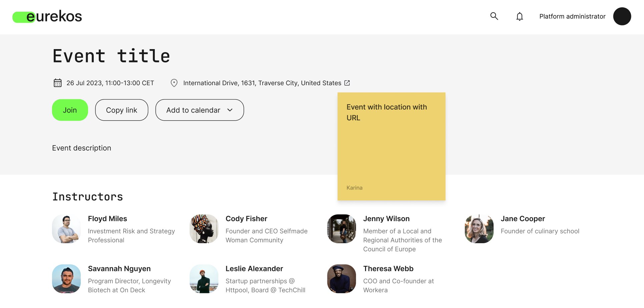Click the calendar icon next to the date
Viewport: 644px width, 308px height.
(x=57, y=83)
